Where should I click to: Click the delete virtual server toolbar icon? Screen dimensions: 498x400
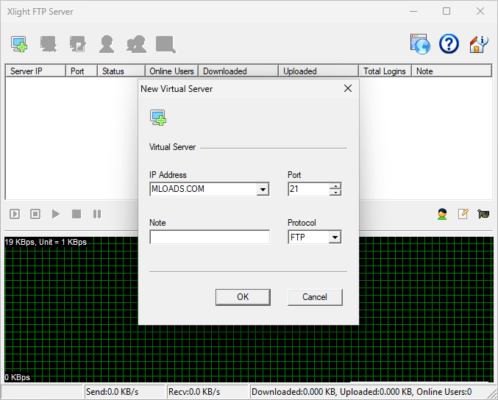coord(48,44)
